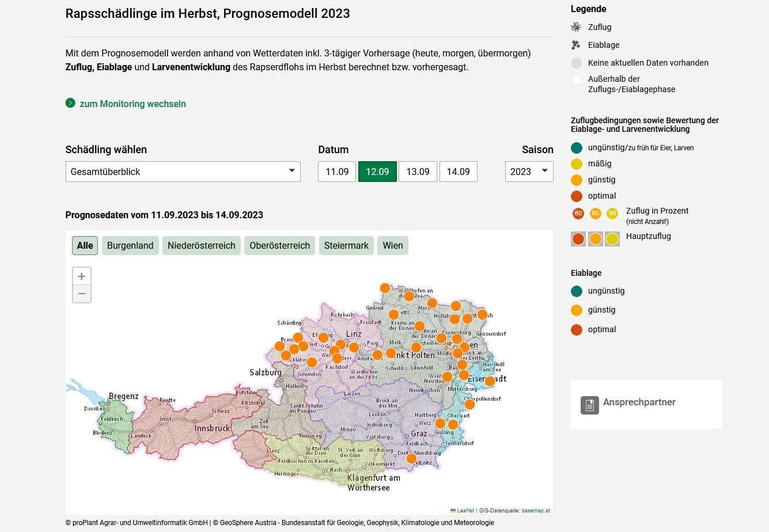769x532 pixels.
Task: Choose the 14.09 date button
Action: click(x=458, y=172)
